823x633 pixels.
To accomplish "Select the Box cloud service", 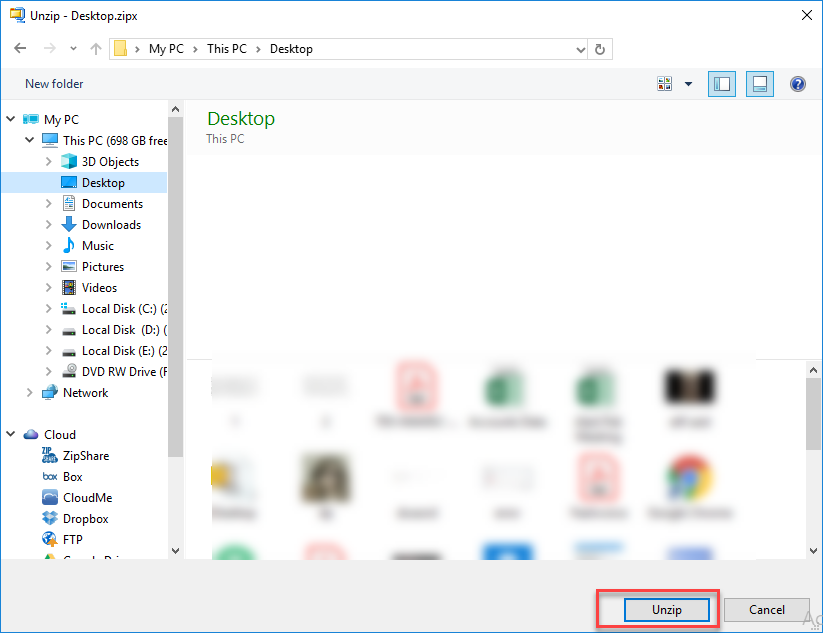I will [x=72, y=477].
